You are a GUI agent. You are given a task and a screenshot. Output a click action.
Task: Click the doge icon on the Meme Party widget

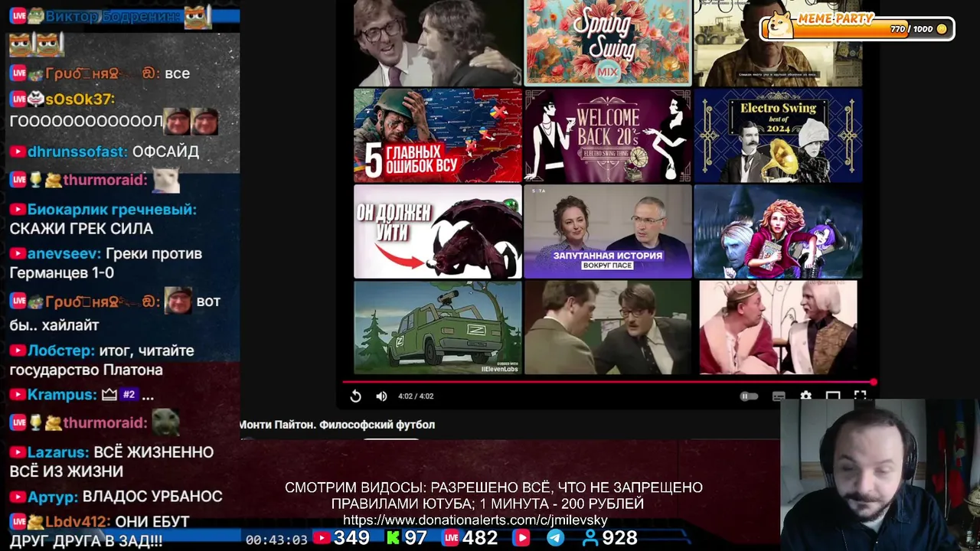point(779,25)
